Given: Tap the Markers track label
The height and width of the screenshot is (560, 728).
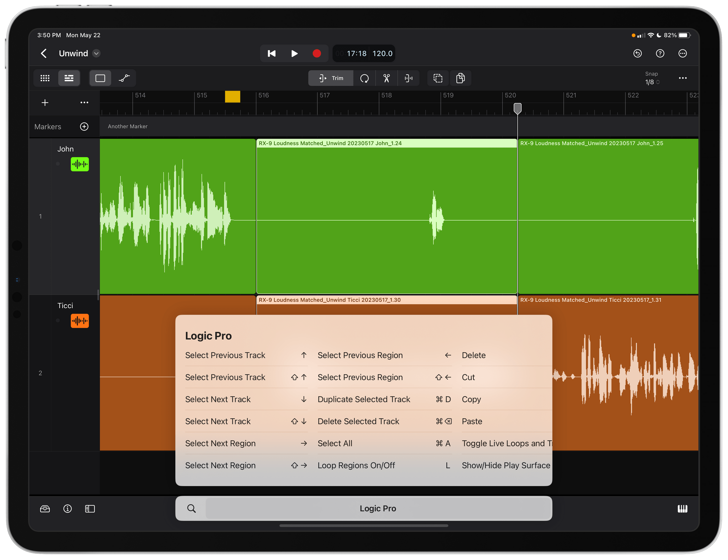Looking at the screenshot, I should click(48, 127).
